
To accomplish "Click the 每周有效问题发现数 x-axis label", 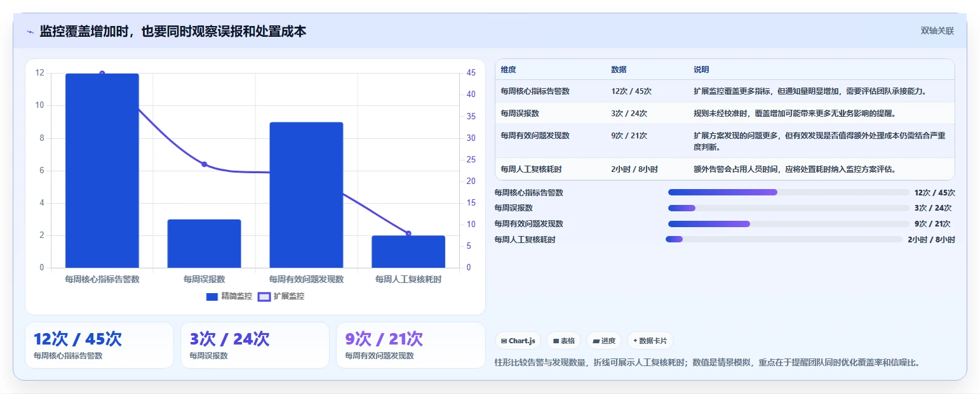I will pyautogui.click(x=306, y=279).
